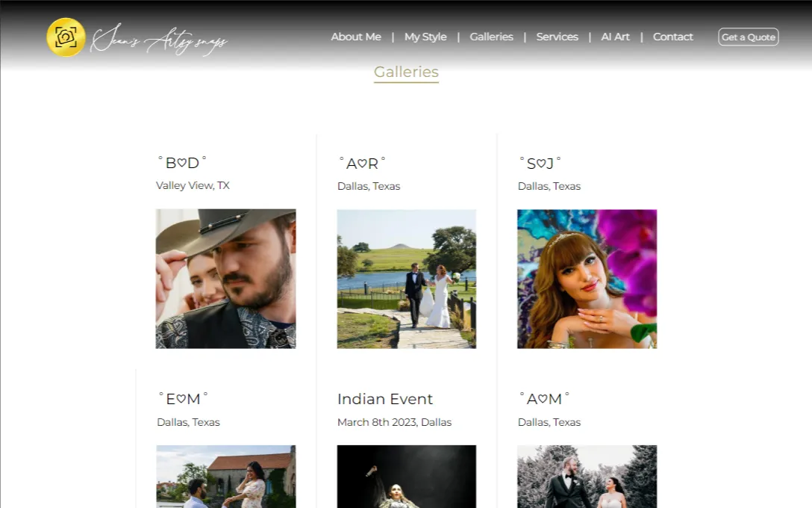
Task: Click the Sean's Artsy Snaps signature logo
Action: (x=158, y=40)
